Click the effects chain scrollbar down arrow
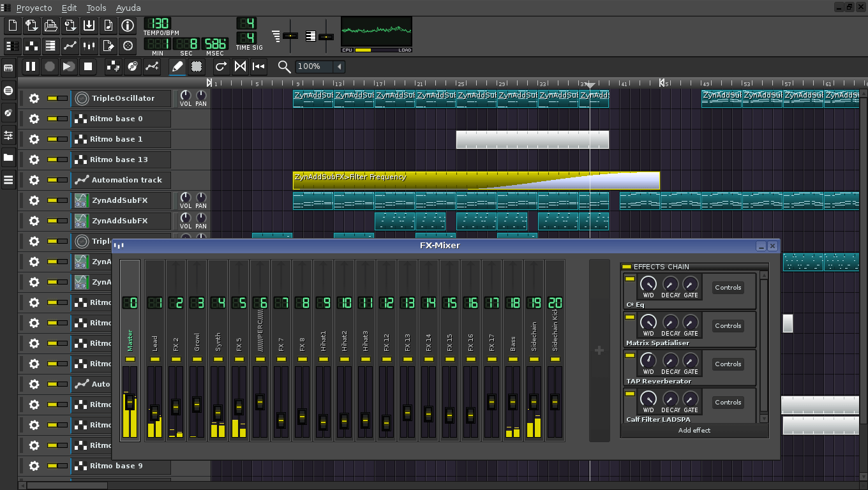This screenshot has width=868, height=490. 764,419
